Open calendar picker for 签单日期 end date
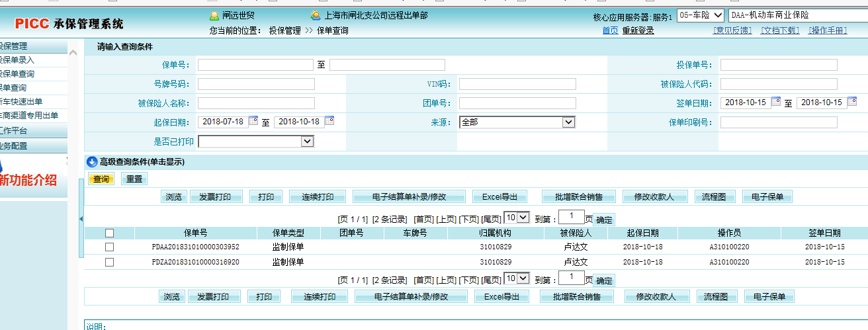 pyautogui.click(x=852, y=102)
